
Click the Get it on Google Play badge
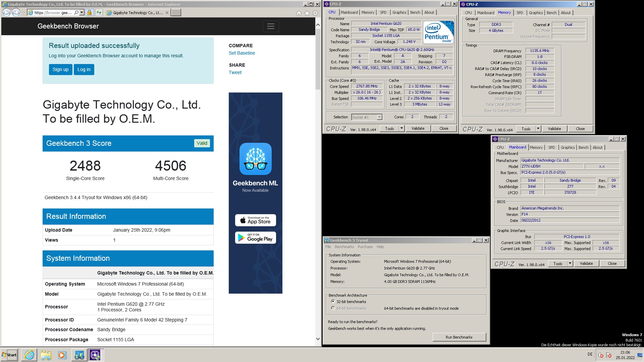tap(256, 238)
